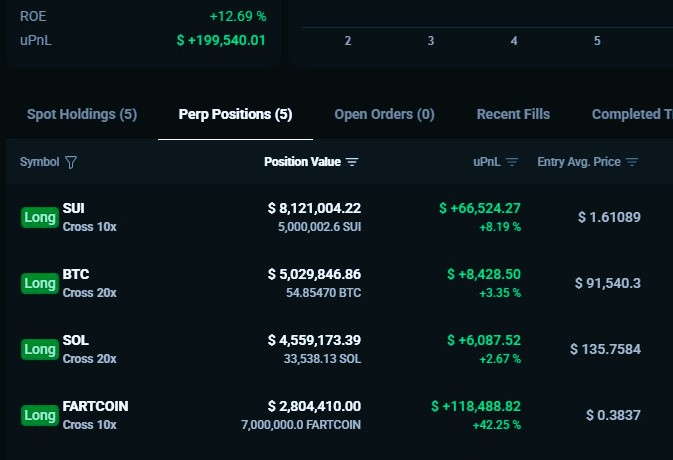Click the BTC Long badge
673x460 pixels.
40,283
